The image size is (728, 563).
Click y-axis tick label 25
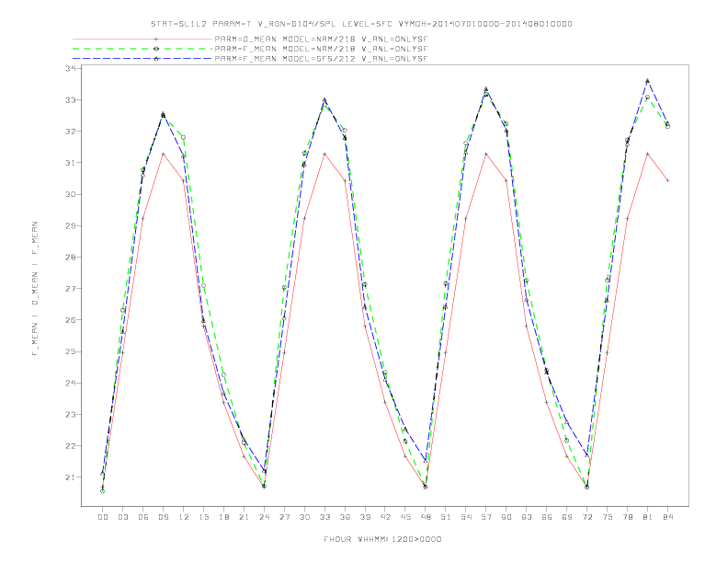(71, 351)
